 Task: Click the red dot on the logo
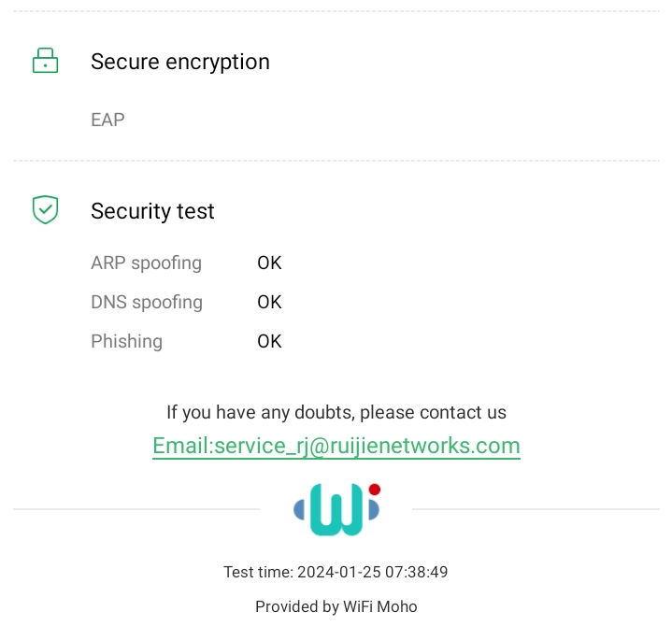pos(374,490)
